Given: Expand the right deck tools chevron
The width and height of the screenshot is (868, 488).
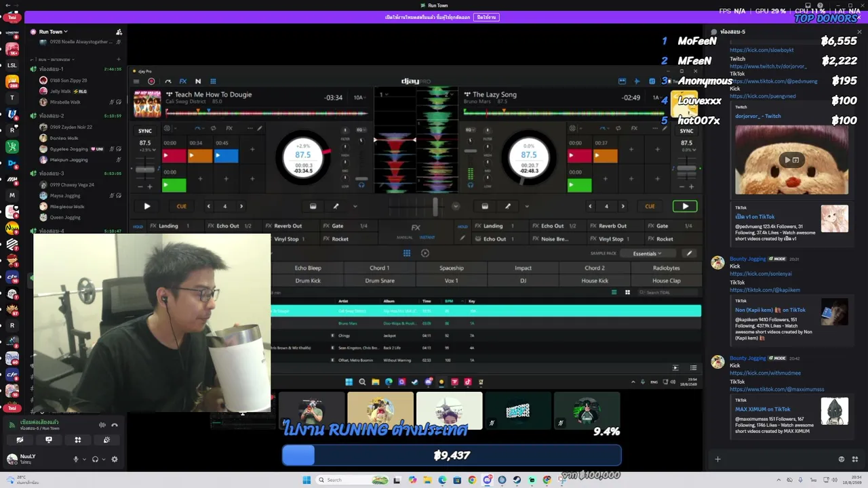Looking at the screenshot, I should click(x=527, y=206).
